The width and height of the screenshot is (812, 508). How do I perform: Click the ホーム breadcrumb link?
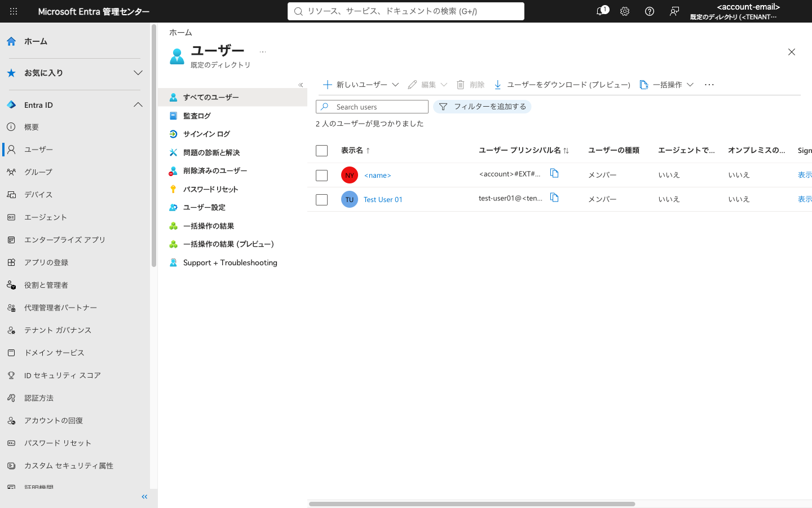(180, 33)
